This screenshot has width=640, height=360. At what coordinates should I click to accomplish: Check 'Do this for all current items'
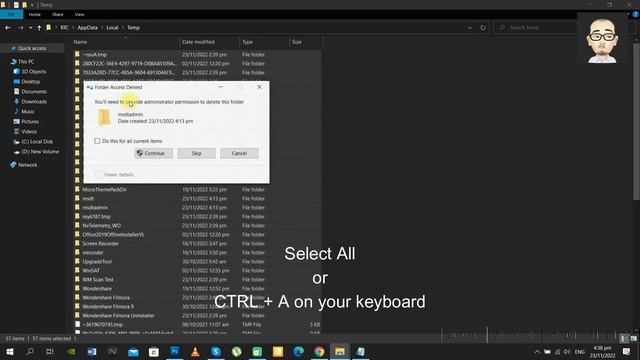tap(97, 141)
